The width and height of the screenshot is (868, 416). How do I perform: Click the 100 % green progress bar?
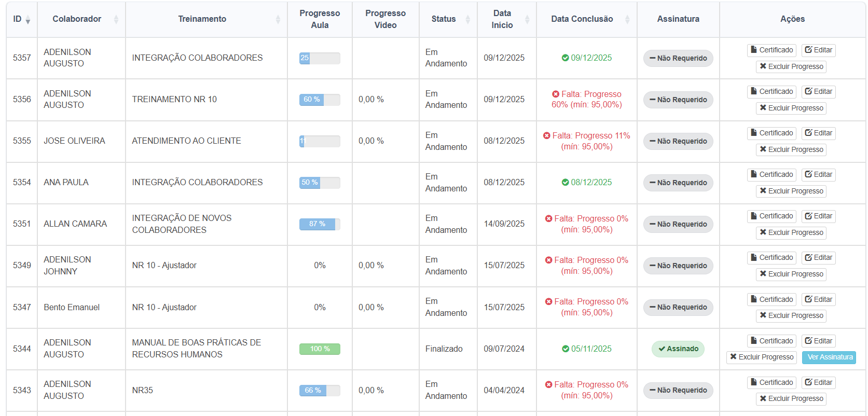(x=320, y=349)
